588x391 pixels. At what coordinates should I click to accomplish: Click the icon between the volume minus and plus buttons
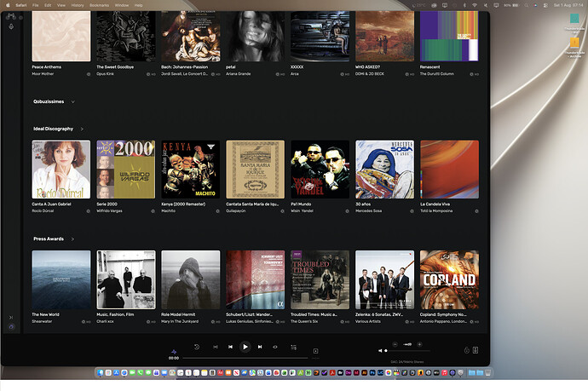click(x=407, y=344)
